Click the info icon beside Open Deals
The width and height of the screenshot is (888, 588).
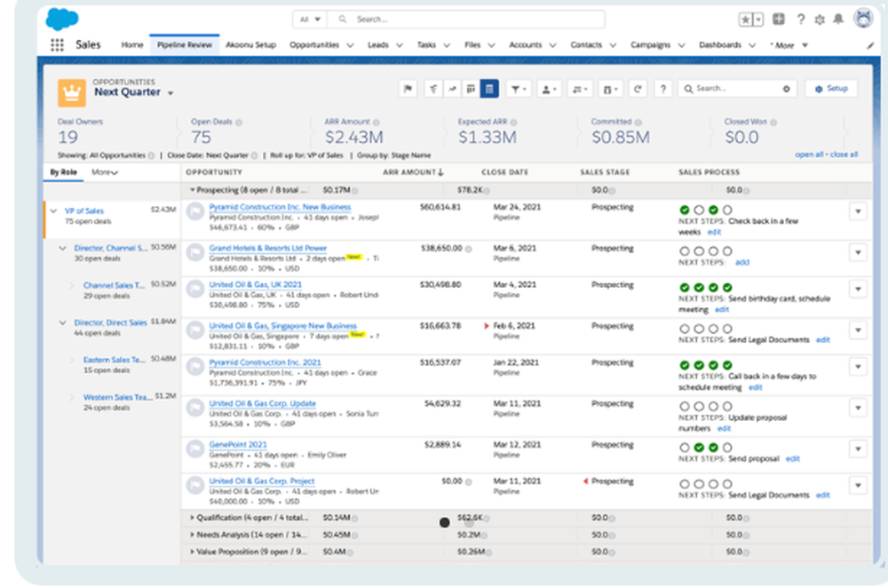tap(239, 123)
